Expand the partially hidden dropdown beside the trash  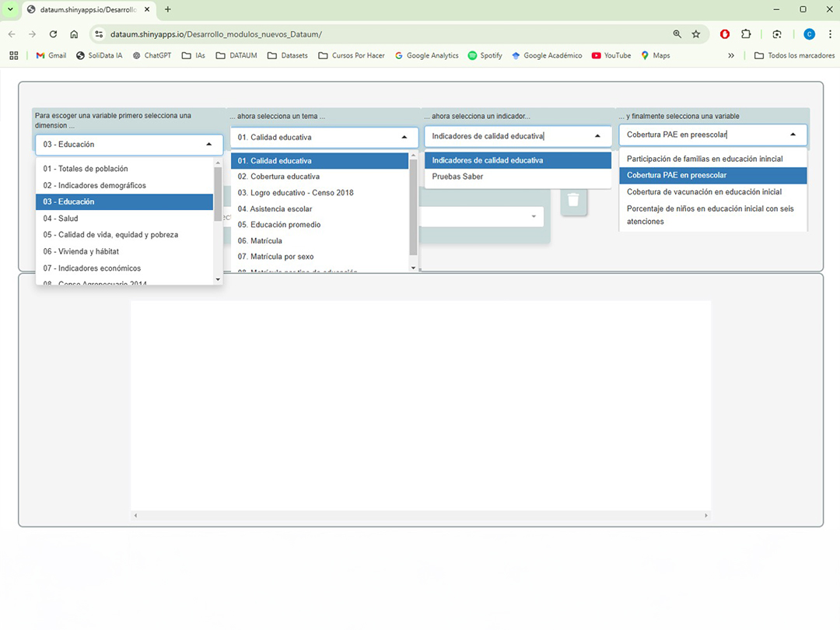point(534,216)
